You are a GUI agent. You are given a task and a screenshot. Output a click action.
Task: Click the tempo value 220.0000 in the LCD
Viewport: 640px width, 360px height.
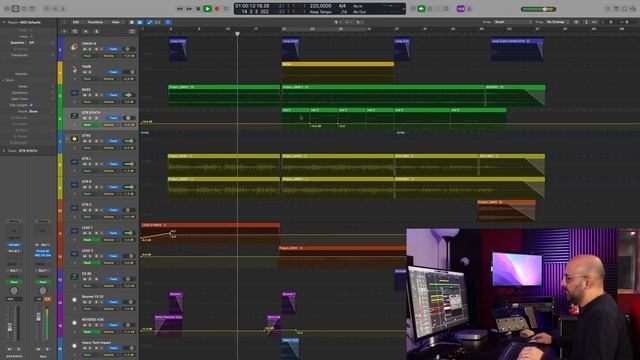coord(321,6)
